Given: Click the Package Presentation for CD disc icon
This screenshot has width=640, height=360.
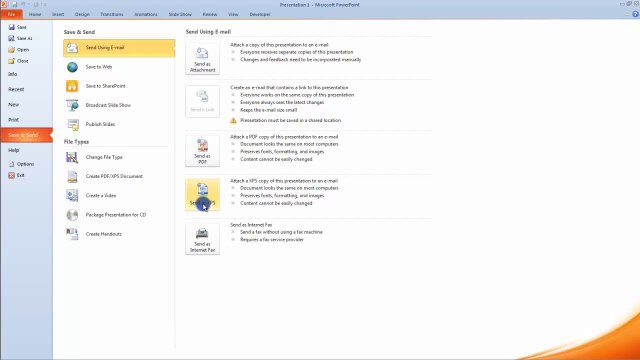Looking at the screenshot, I should click(x=72, y=215).
